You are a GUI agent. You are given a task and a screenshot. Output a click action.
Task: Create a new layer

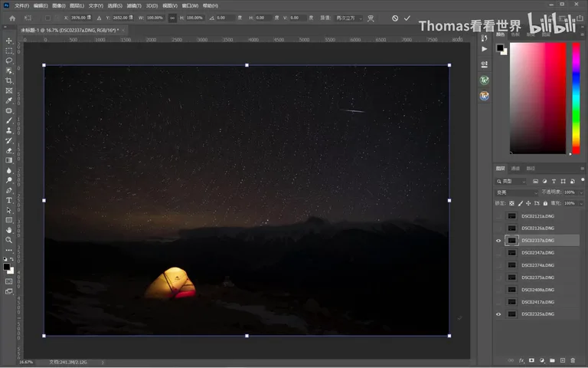563,360
